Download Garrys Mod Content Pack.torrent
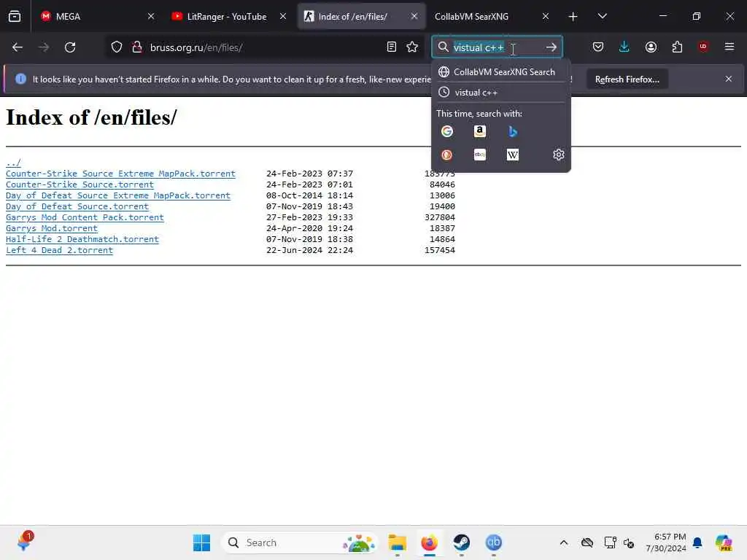The image size is (747, 560). tap(85, 217)
